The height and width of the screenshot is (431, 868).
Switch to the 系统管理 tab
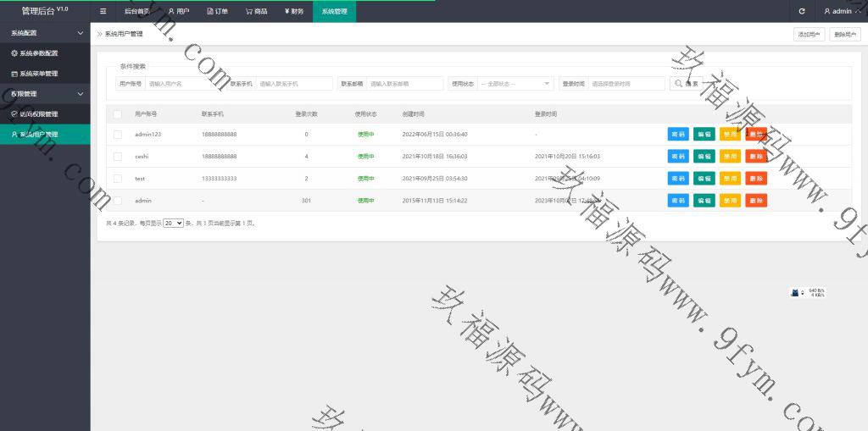pos(334,11)
